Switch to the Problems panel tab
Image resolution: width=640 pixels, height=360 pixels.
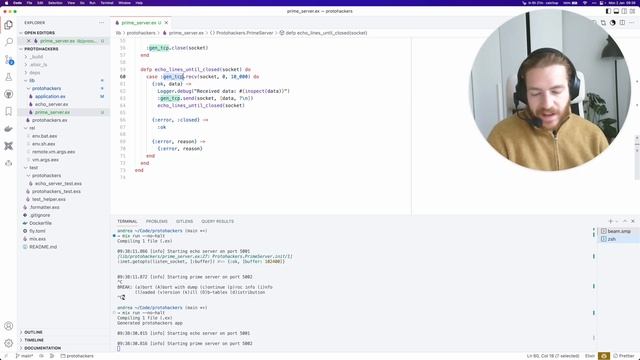click(157, 221)
